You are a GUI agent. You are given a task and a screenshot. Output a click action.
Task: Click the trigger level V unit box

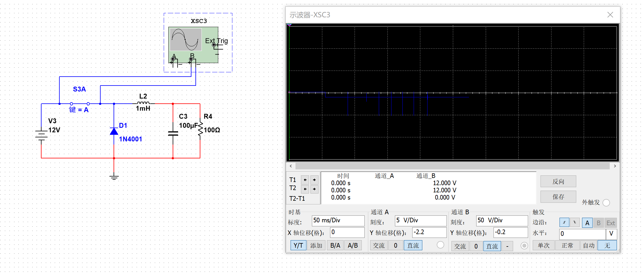[611, 234]
